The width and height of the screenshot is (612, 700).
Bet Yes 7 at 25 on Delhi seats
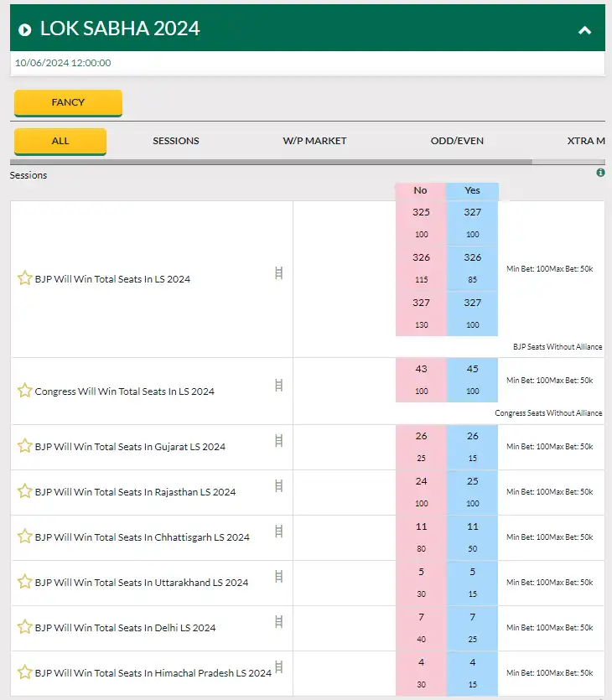[x=472, y=628]
